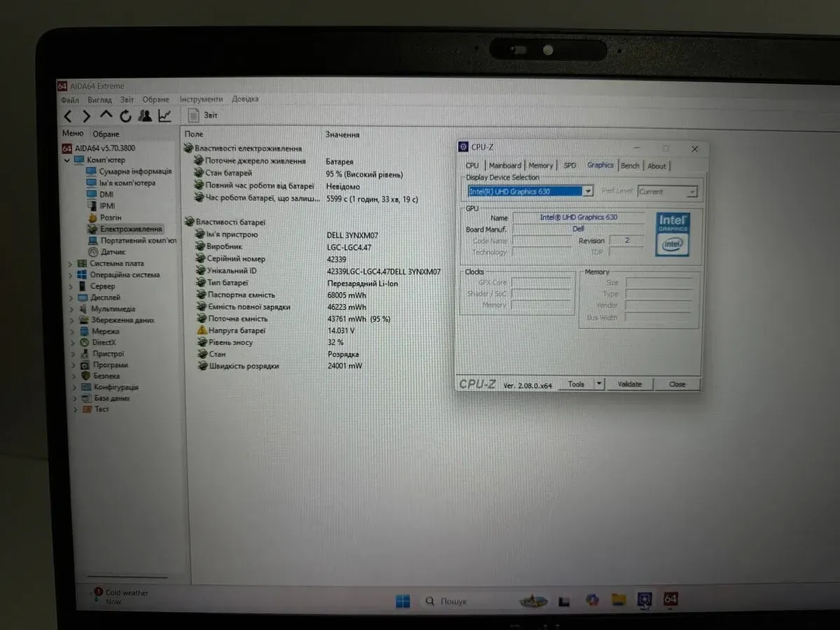The height and width of the screenshot is (630, 840).
Task: Open AIDA64 from the Windows taskbar
Action: point(670,599)
